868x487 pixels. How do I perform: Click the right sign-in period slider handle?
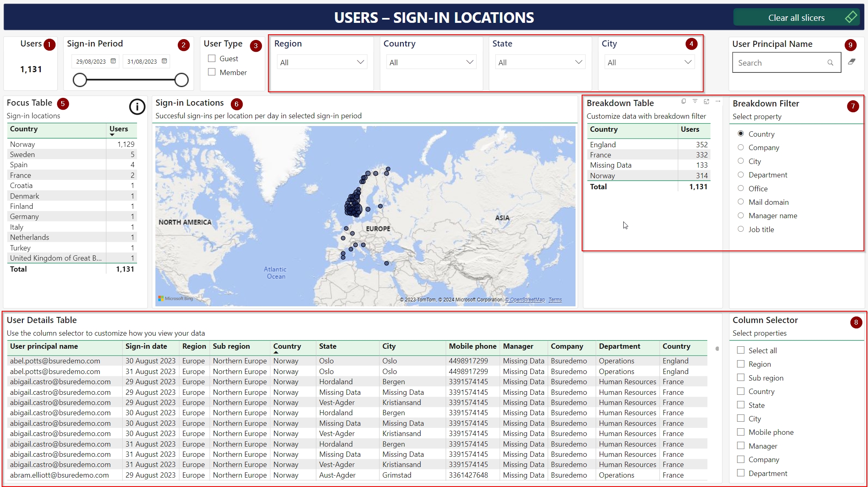click(181, 80)
